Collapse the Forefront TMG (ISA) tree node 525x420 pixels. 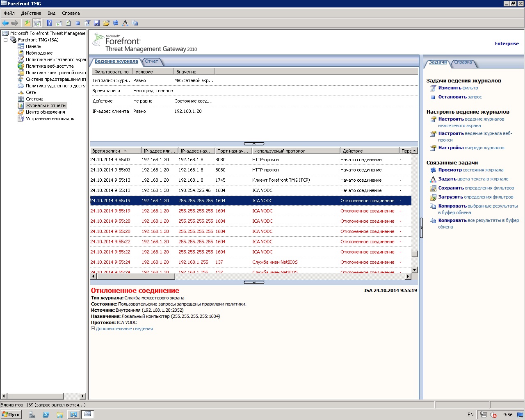click(5, 40)
